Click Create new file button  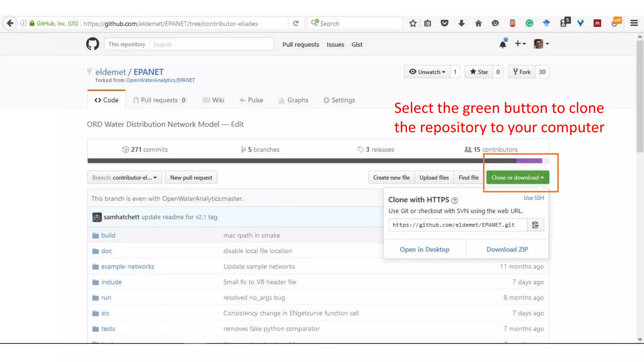point(391,178)
